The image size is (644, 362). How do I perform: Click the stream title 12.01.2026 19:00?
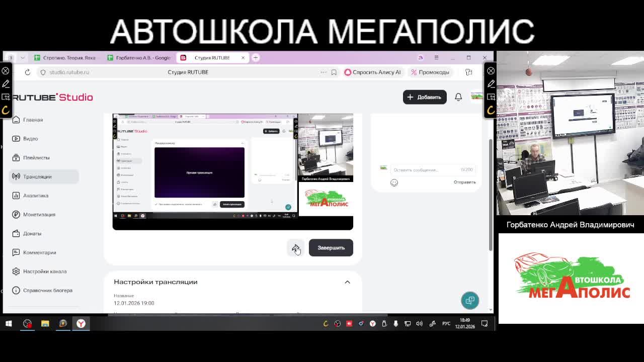coord(134,303)
